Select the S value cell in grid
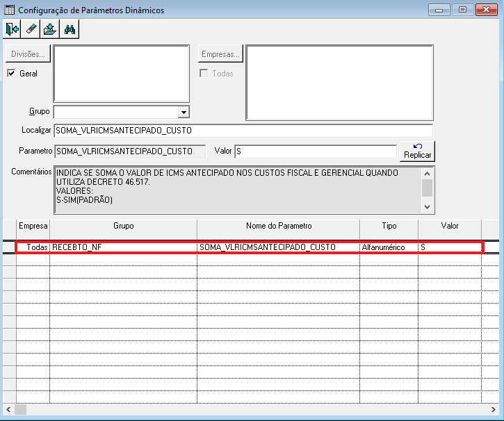The width and height of the screenshot is (504, 421). (x=450, y=247)
